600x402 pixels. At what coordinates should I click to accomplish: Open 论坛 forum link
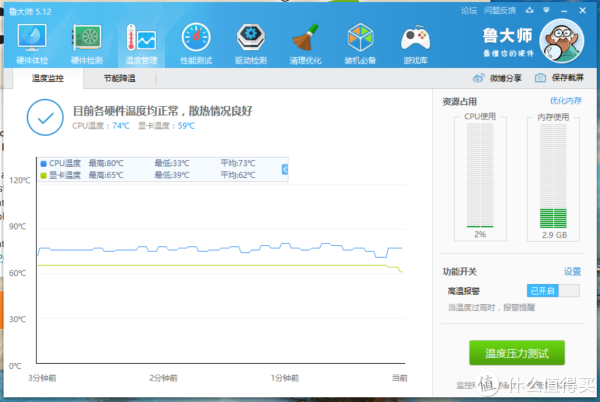coord(469,11)
